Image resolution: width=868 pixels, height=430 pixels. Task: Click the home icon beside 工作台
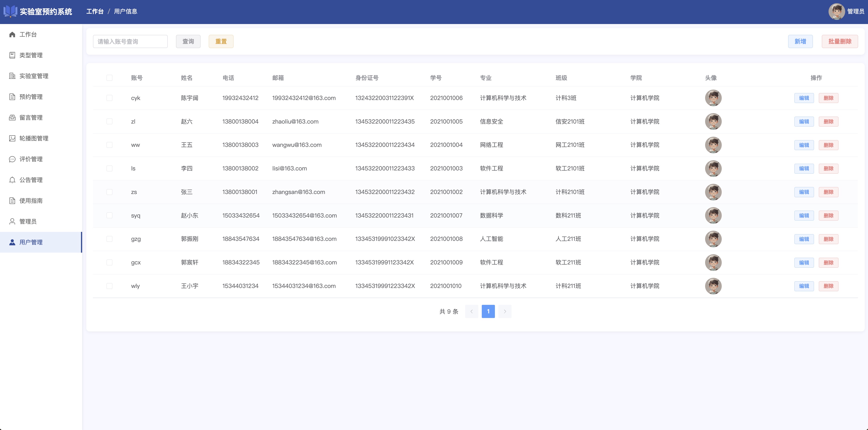click(12, 34)
